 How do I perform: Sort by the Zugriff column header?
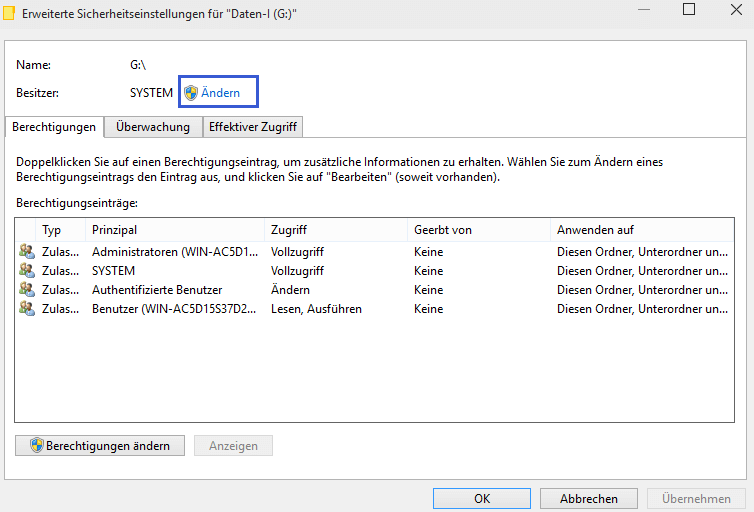336,230
